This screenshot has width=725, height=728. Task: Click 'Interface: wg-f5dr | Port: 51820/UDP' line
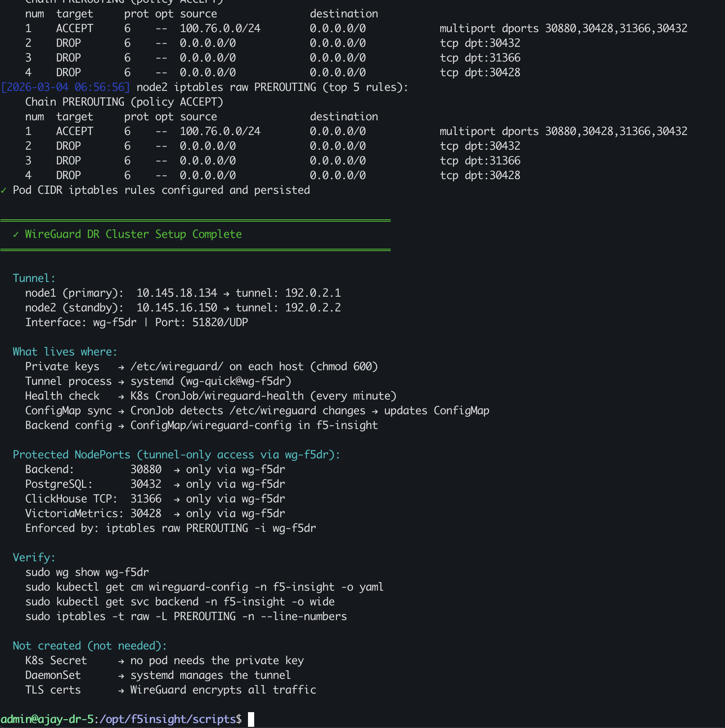[x=137, y=323]
